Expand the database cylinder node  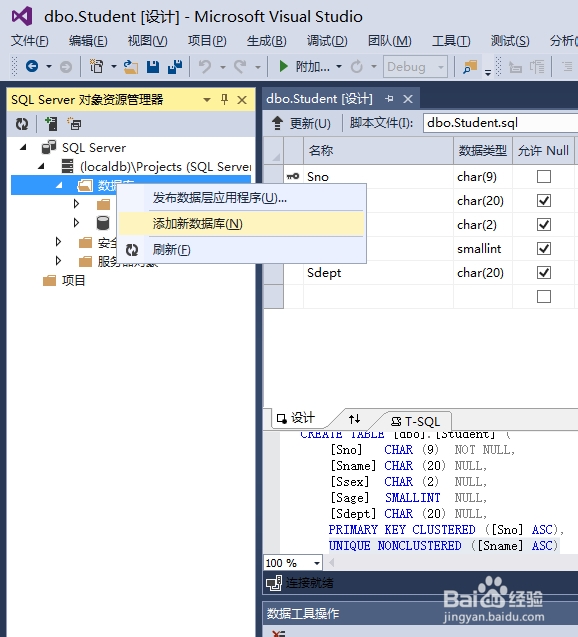click(x=76, y=223)
